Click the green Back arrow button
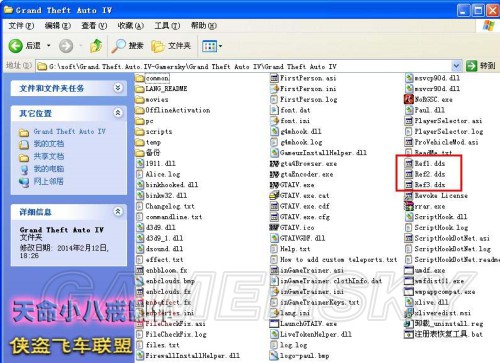Viewport: 500px width, 363px height. (x=15, y=46)
